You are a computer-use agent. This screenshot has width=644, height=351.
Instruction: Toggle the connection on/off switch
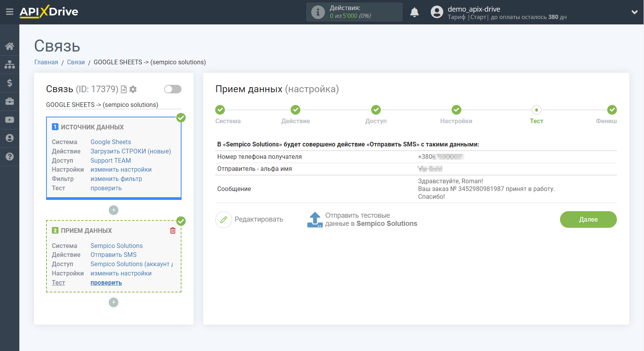pos(173,89)
